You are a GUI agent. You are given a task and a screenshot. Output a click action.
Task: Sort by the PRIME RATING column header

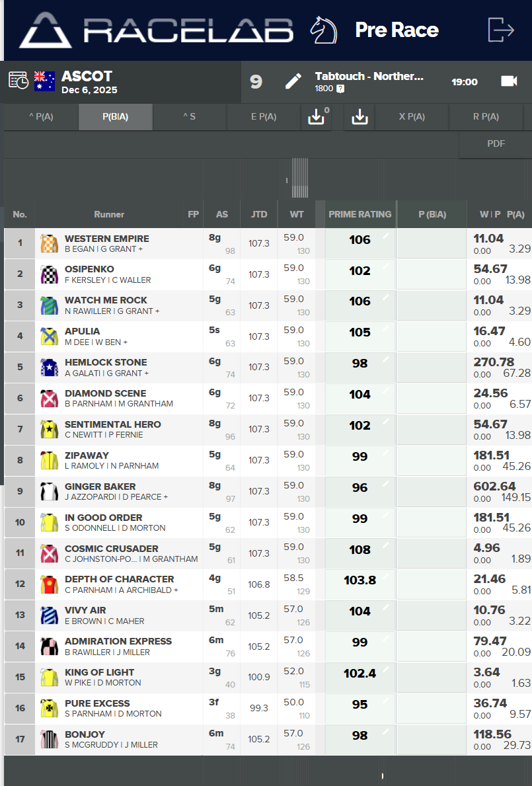360,214
